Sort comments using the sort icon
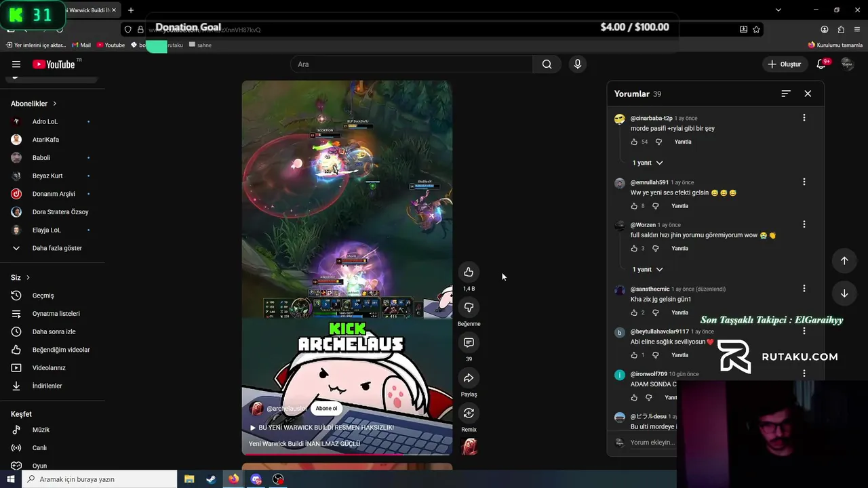 786,94
